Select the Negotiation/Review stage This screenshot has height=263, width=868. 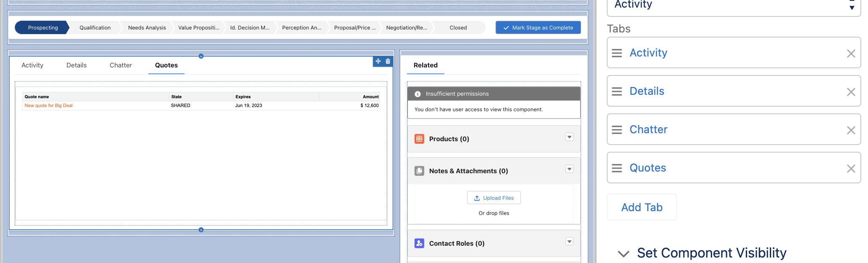(407, 28)
